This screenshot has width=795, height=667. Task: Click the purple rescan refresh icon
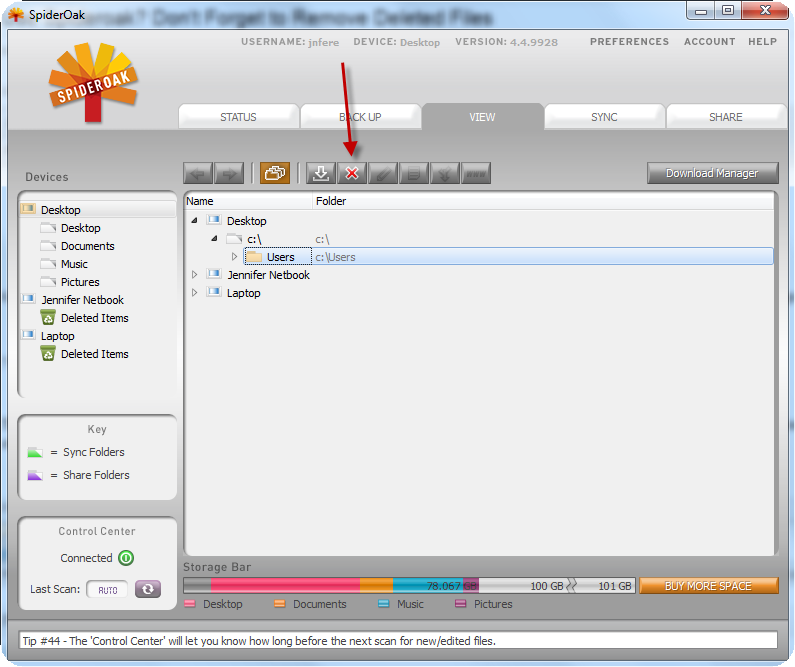click(148, 589)
